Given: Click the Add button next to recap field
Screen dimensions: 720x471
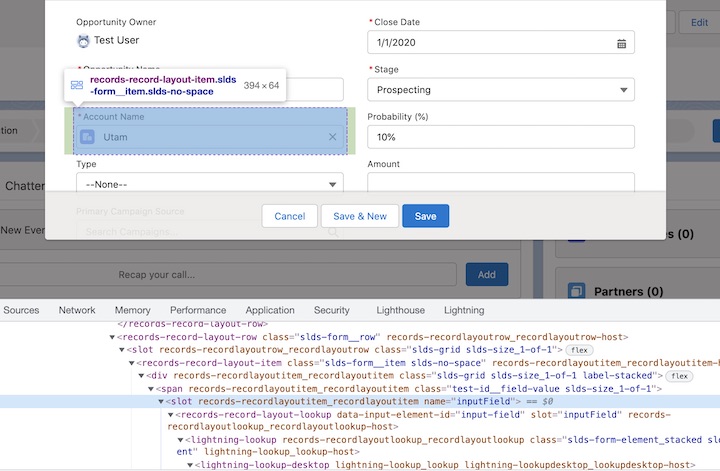Looking at the screenshot, I should (x=486, y=274).
